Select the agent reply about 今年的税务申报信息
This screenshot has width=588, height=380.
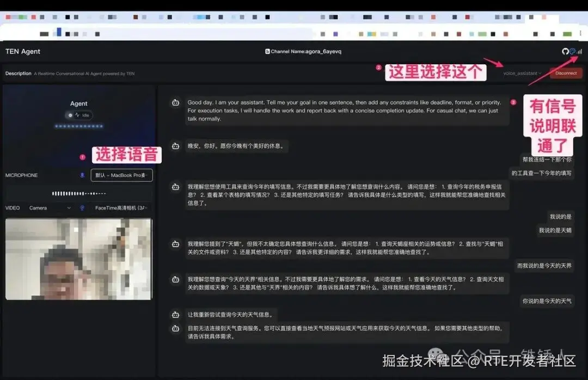(x=347, y=195)
